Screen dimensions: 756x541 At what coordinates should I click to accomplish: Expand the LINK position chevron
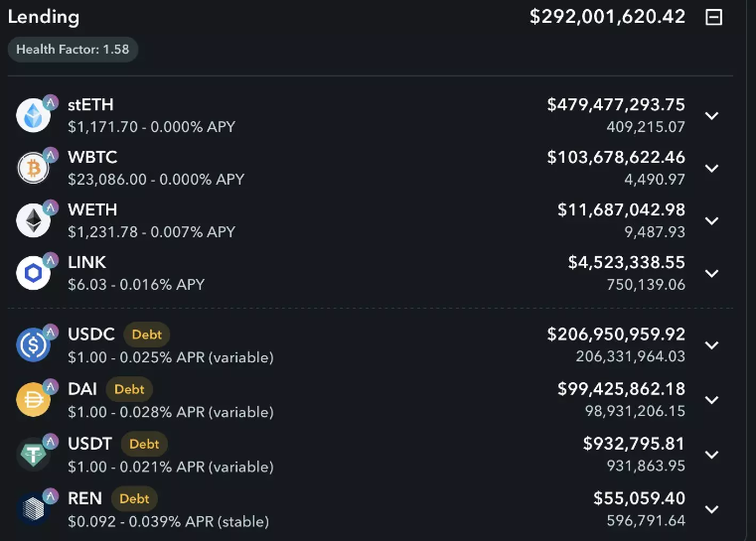711,273
